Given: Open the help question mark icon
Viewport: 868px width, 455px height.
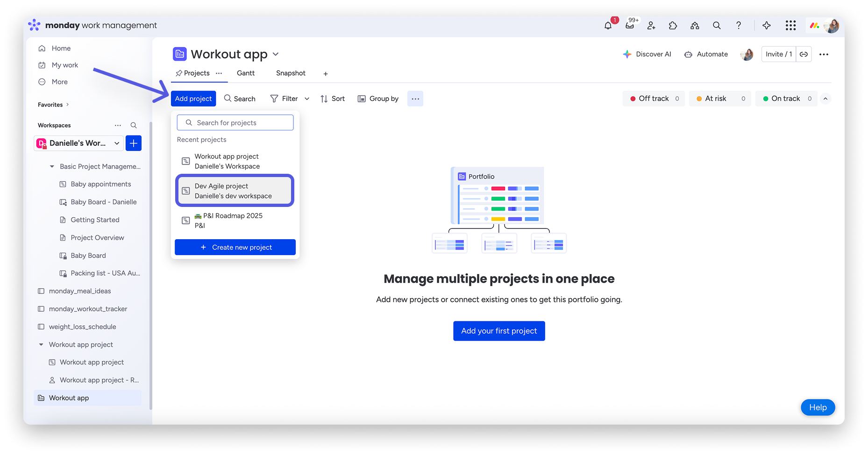Looking at the screenshot, I should (739, 26).
